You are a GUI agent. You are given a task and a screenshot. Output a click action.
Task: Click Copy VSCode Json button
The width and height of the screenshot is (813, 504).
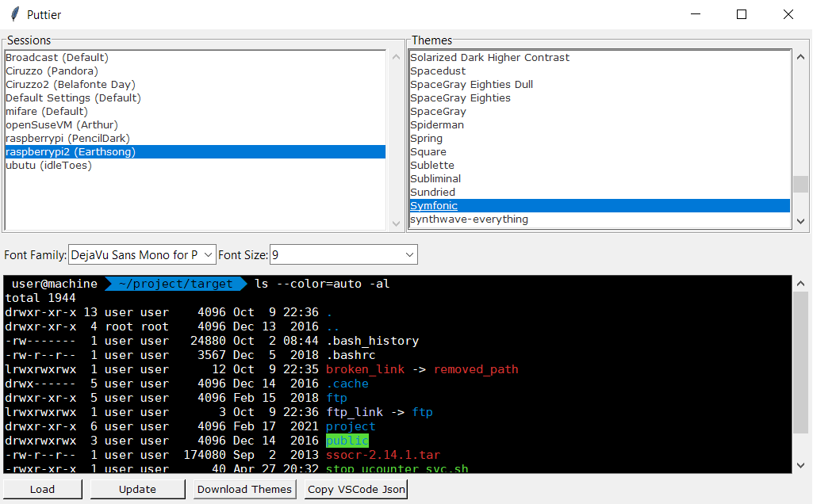[x=356, y=490]
